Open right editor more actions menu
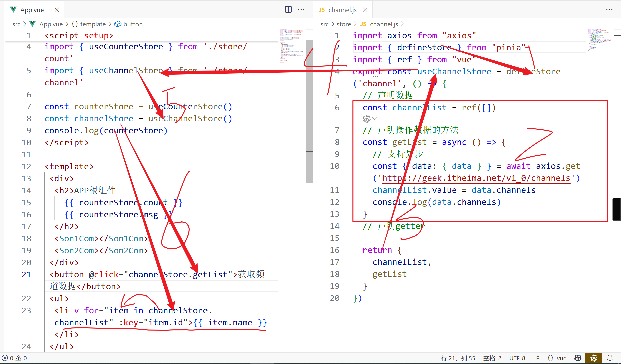621x364 pixels. [609, 10]
